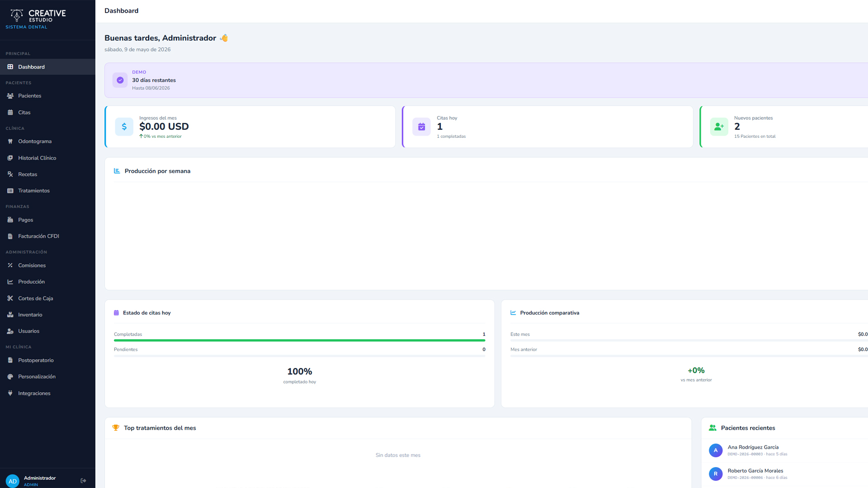Open Comisiones under Administración

[x=47, y=266]
